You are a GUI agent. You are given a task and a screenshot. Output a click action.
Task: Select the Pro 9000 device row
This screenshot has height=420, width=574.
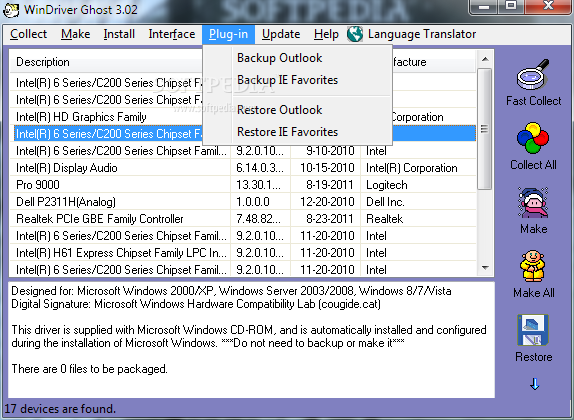243,185
